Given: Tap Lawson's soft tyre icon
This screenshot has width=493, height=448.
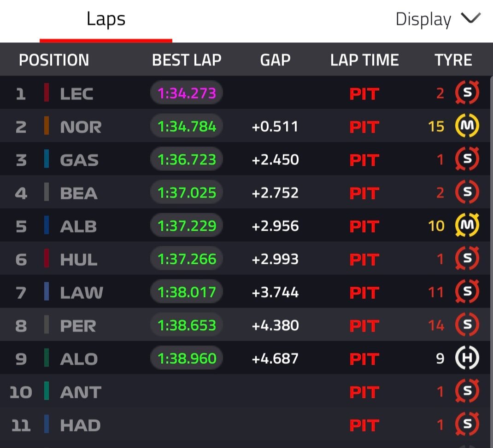Looking at the screenshot, I should tap(467, 291).
